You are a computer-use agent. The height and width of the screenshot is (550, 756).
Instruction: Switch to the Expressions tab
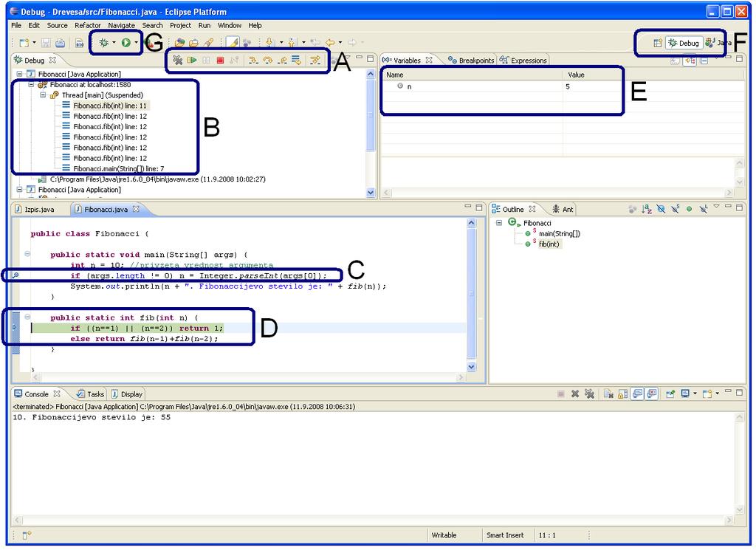523,61
